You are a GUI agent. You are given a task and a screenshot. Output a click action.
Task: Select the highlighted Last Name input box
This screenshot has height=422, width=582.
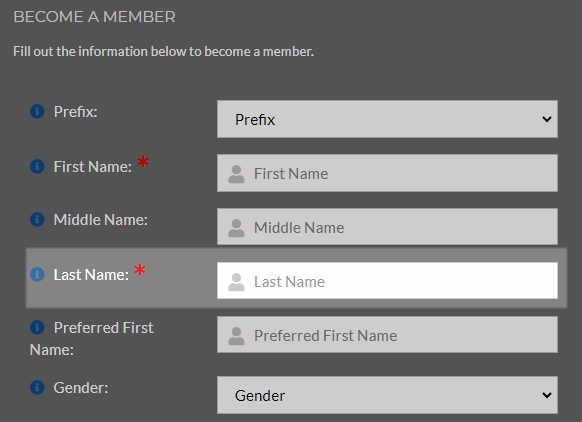387,281
